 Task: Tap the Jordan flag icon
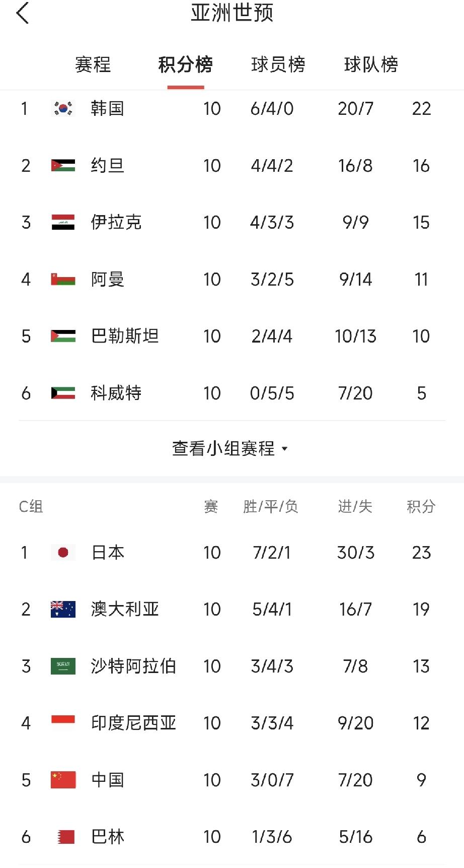(x=63, y=165)
